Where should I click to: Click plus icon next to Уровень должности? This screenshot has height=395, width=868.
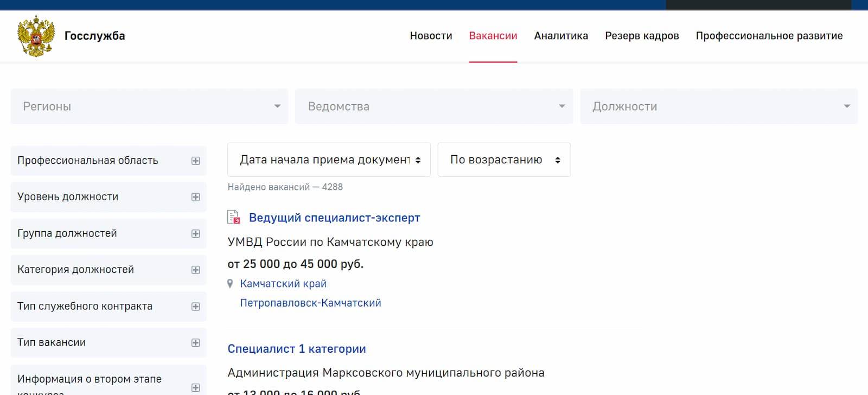[195, 197]
